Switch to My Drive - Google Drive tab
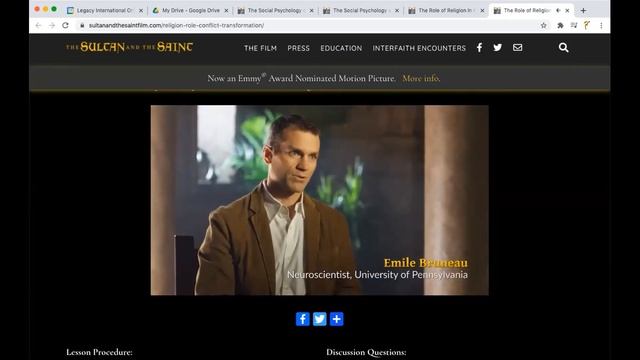The image size is (640, 360). 191,11
